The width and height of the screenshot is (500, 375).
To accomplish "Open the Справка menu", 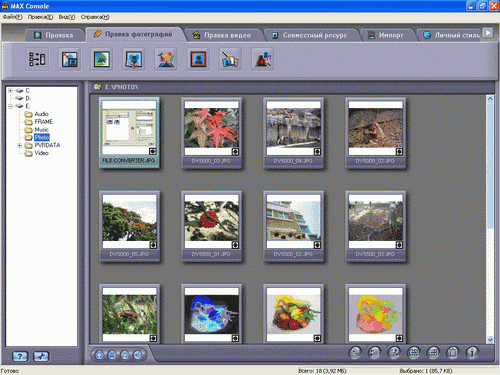I will click(95, 17).
